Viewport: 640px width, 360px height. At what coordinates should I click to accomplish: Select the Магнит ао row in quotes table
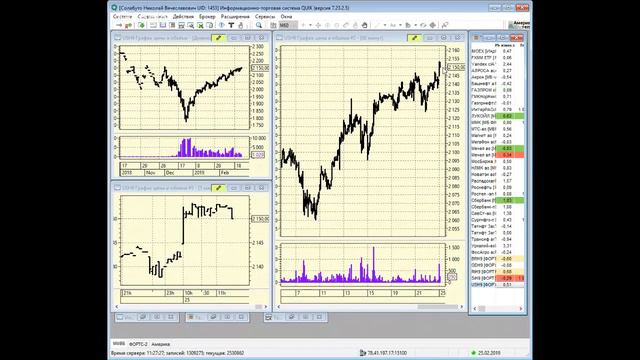[498, 135]
